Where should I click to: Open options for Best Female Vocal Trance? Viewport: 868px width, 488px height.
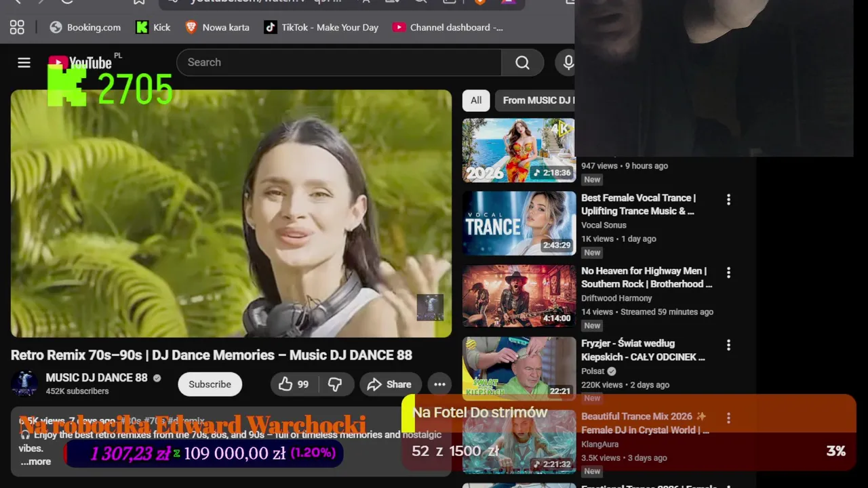tap(728, 199)
